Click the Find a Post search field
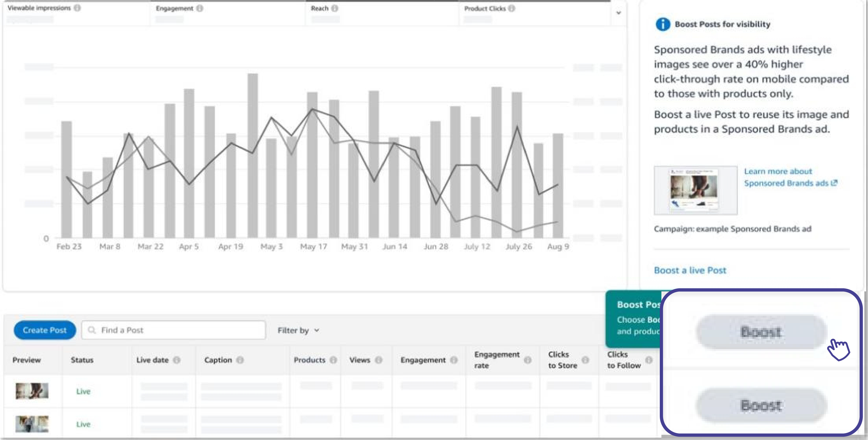This screenshot has height=440, width=868. (174, 330)
